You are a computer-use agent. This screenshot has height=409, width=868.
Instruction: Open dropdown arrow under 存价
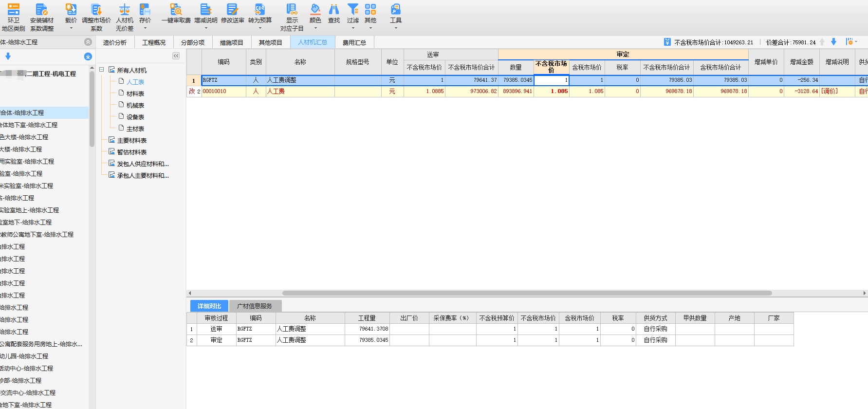tap(145, 28)
